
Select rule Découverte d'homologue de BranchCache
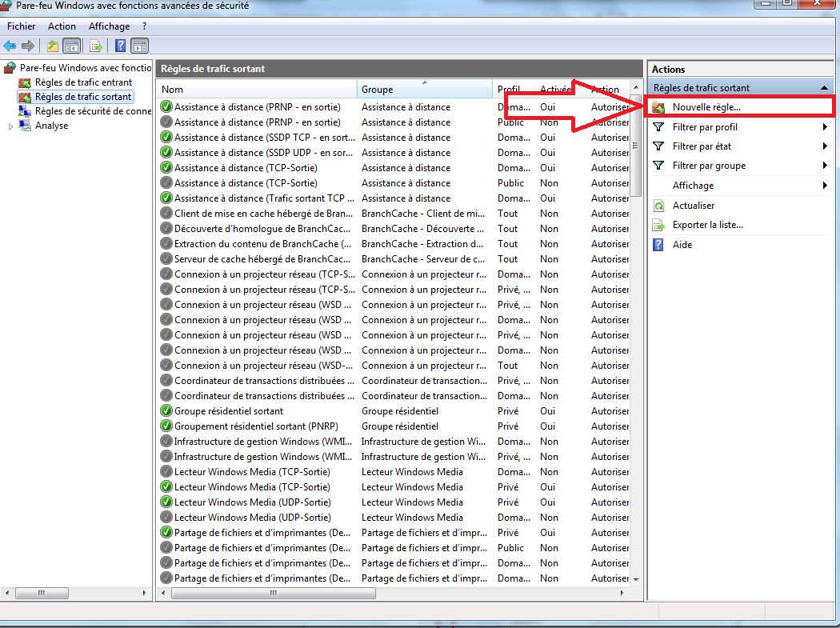[x=262, y=229]
